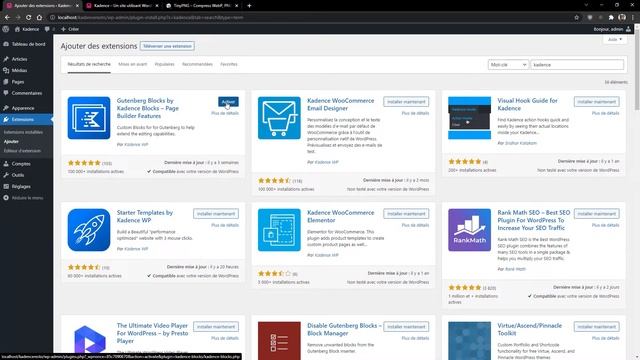Install Virtue/Ascend/Pinnacle Toolkit plugin
Screen dimensions: 640x360
coord(596,327)
